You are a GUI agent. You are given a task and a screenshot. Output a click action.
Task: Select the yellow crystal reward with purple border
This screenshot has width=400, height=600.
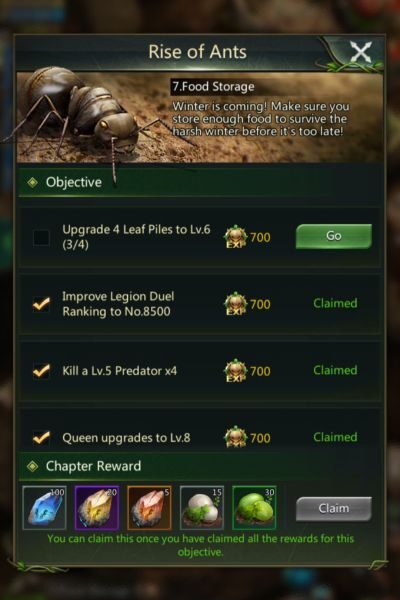coord(97,508)
